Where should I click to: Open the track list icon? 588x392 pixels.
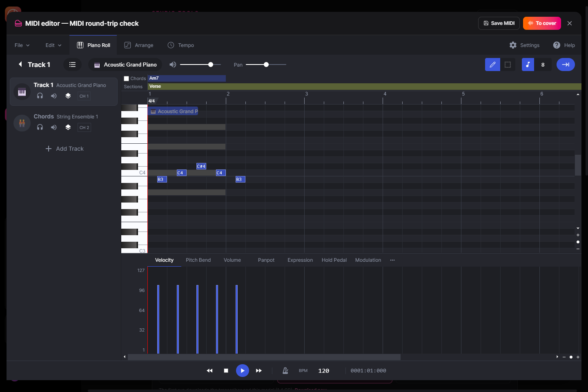[x=72, y=65]
